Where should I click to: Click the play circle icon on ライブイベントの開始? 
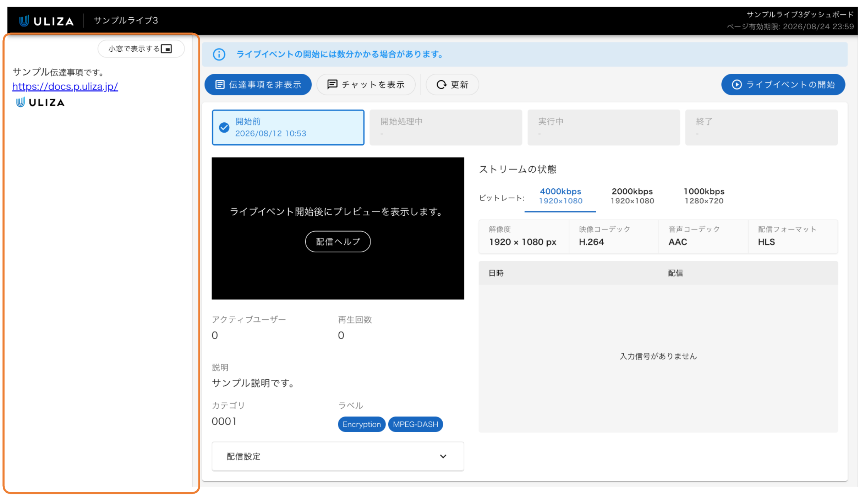pyautogui.click(x=737, y=85)
